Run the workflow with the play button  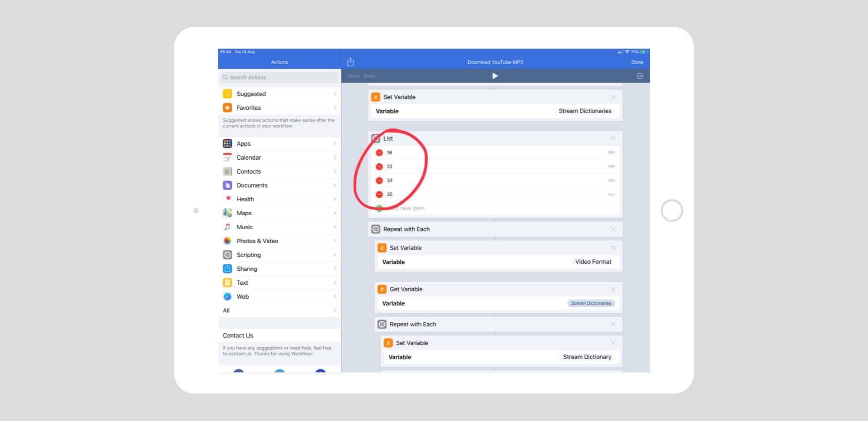point(495,76)
